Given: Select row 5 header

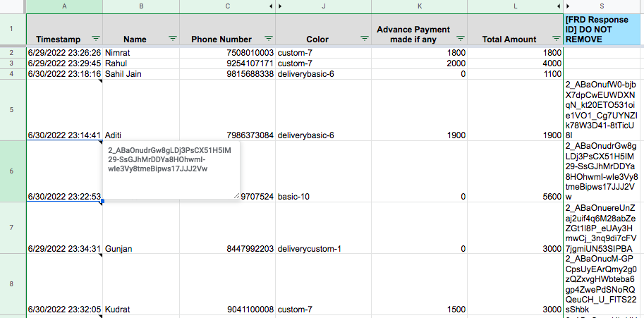Looking at the screenshot, I should [11, 109].
